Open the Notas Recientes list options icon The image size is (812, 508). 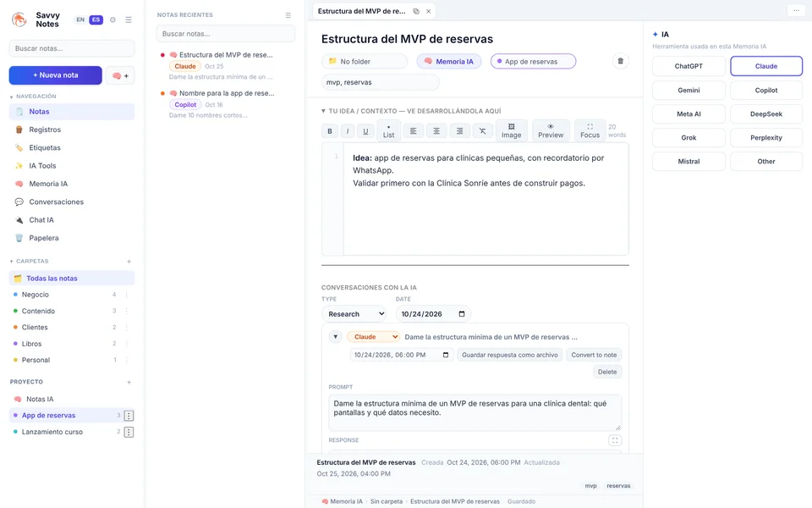click(288, 15)
